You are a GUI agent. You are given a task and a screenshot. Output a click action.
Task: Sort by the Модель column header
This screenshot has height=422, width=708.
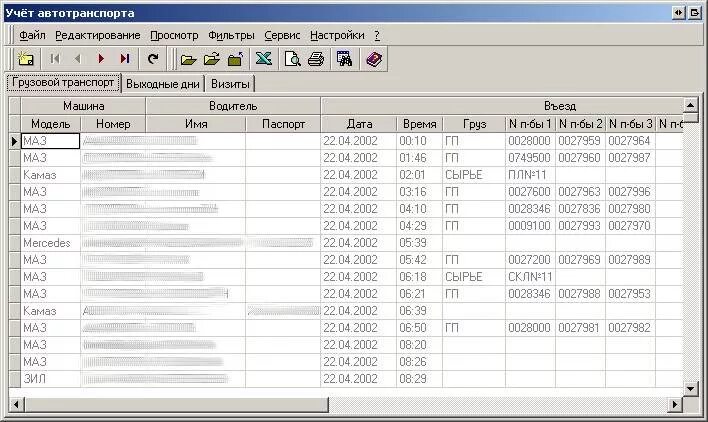coord(51,124)
